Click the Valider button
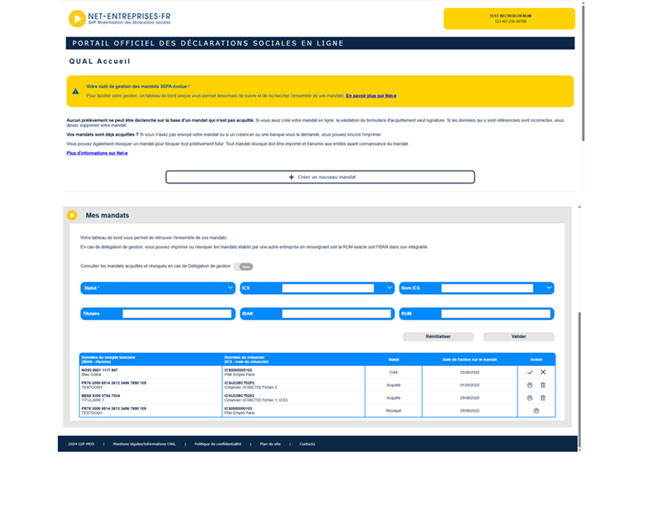Image resolution: width=655 pixels, height=510 pixels. 518,337
